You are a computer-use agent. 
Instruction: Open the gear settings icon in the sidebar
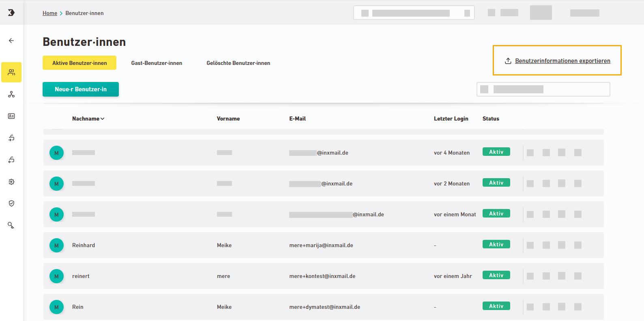11,182
